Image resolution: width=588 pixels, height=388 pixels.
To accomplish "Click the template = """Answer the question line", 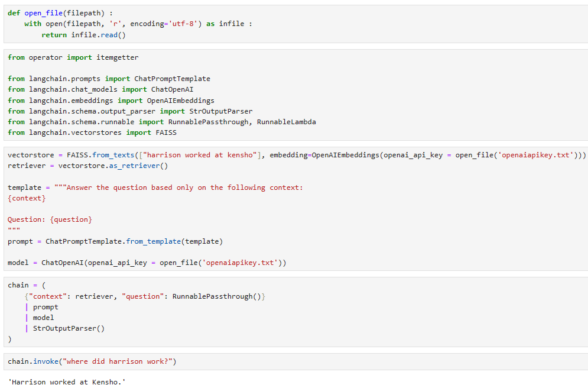I will (x=155, y=187).
